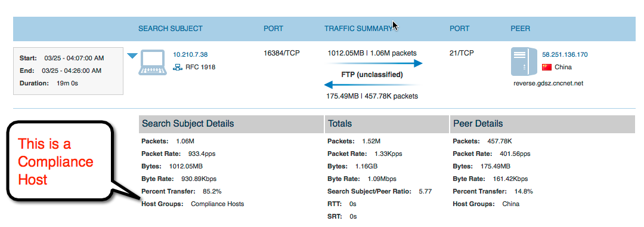644x227 pixels.
Task: Click the Totals section heading
Action: coord(340,124)
